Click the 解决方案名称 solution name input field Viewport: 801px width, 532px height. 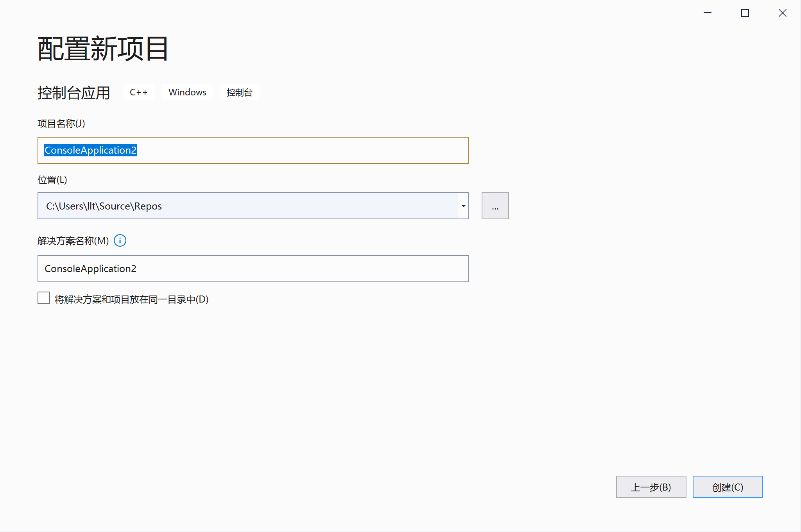(x=253, y=269)
